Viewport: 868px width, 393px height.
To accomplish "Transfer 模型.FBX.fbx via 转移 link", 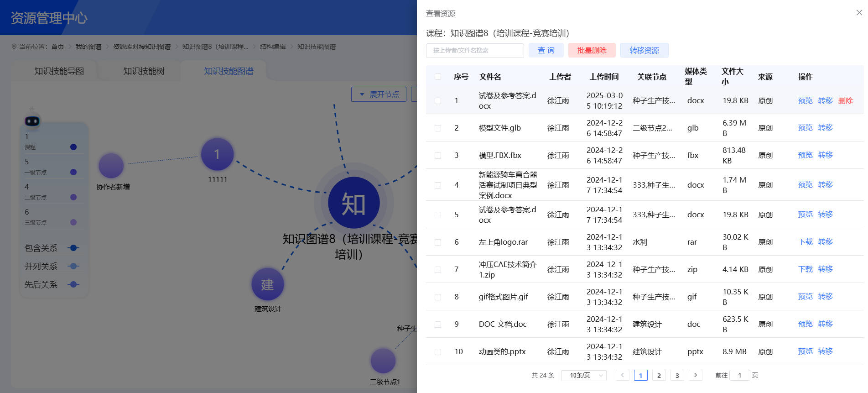I will [825, 155].
